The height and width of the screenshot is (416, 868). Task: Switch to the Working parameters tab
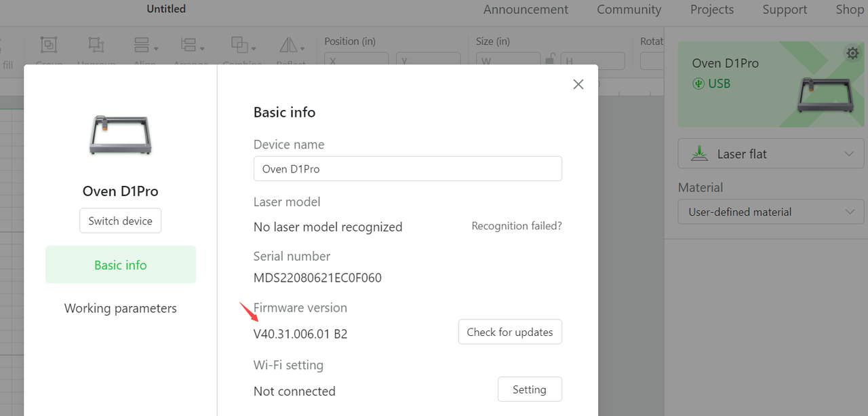121,308
